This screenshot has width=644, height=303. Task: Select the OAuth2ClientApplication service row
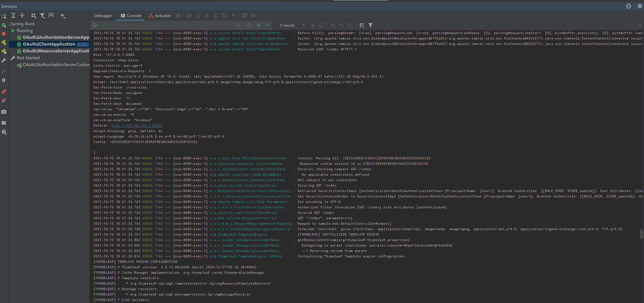[49, 44]
